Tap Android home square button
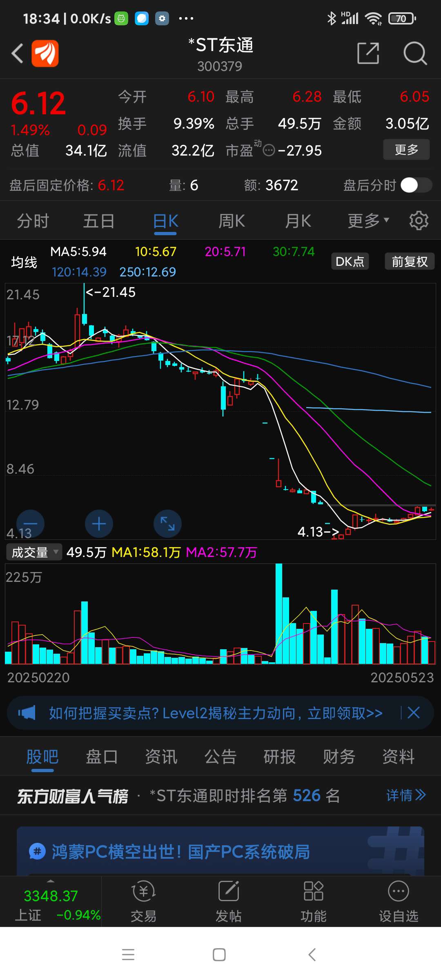Image resolution: width=441 pixels, height=980 pixels. point(219,955)
